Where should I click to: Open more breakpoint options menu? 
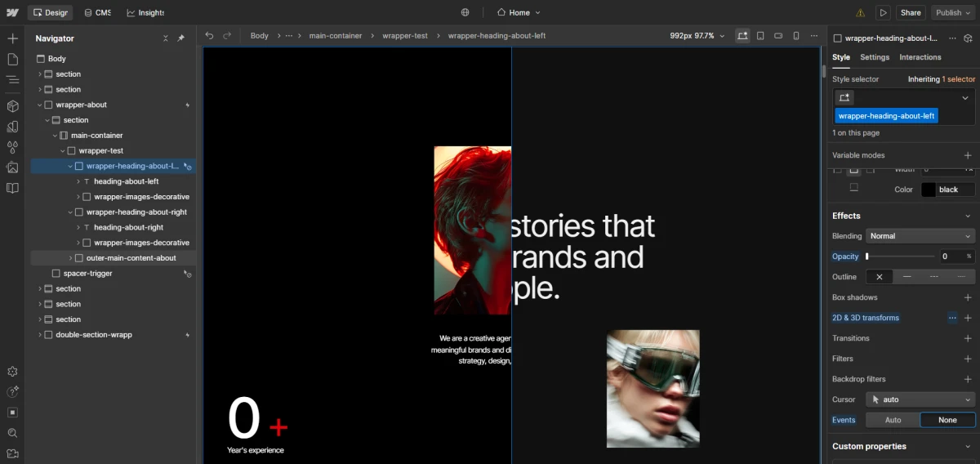coord(814,36)
